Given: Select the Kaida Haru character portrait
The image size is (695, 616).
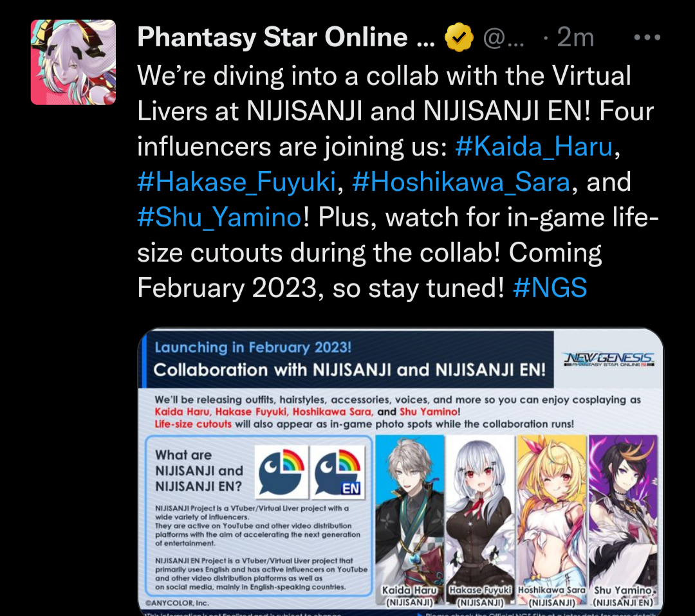Looking at the screenshot, I should (x=409, y=516).
